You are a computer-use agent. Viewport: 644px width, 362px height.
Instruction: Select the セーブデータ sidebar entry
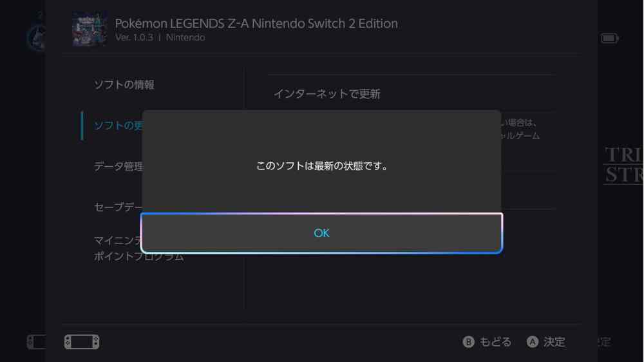[x=118, y=207]
